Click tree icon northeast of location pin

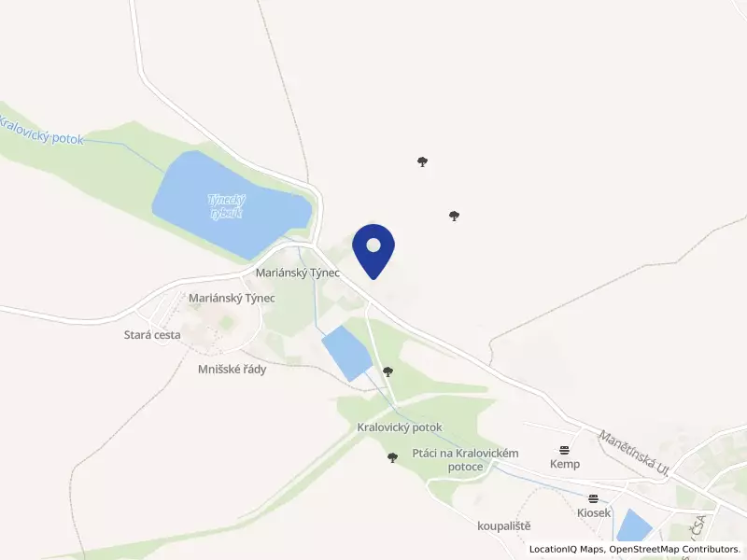454,217
